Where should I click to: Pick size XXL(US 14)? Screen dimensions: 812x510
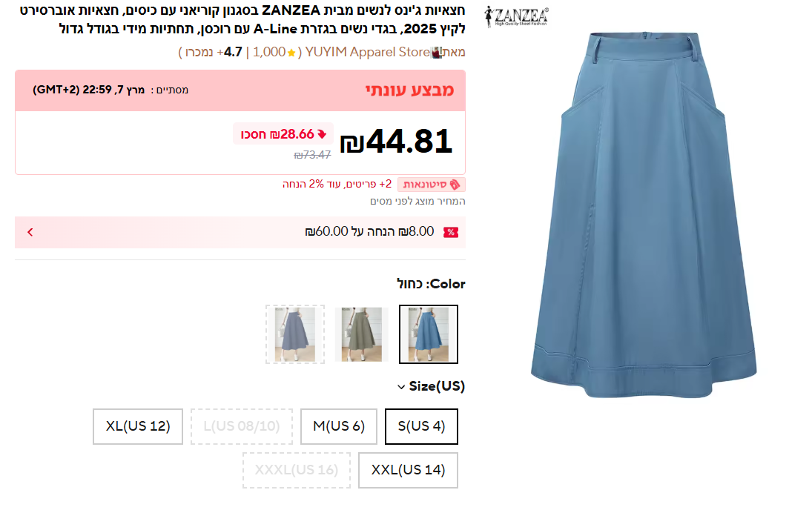click(408, 470)
